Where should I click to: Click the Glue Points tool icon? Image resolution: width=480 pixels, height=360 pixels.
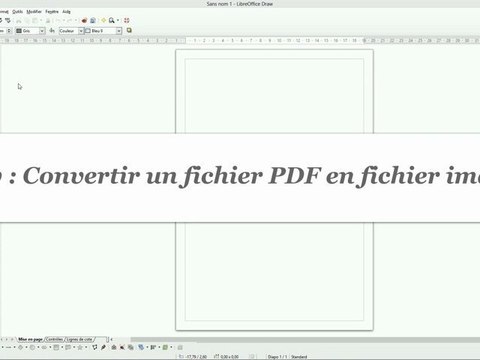(103, 347)
